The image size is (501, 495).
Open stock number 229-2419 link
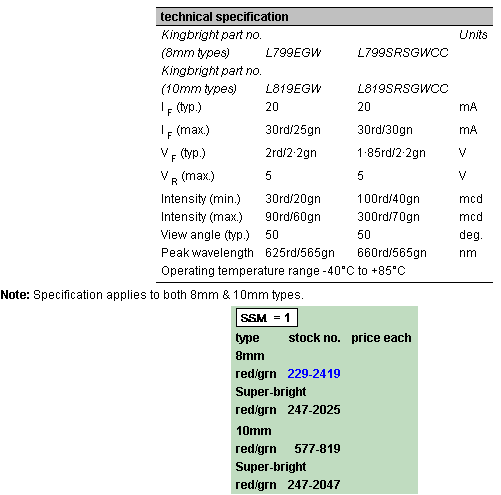coord(314,374)
